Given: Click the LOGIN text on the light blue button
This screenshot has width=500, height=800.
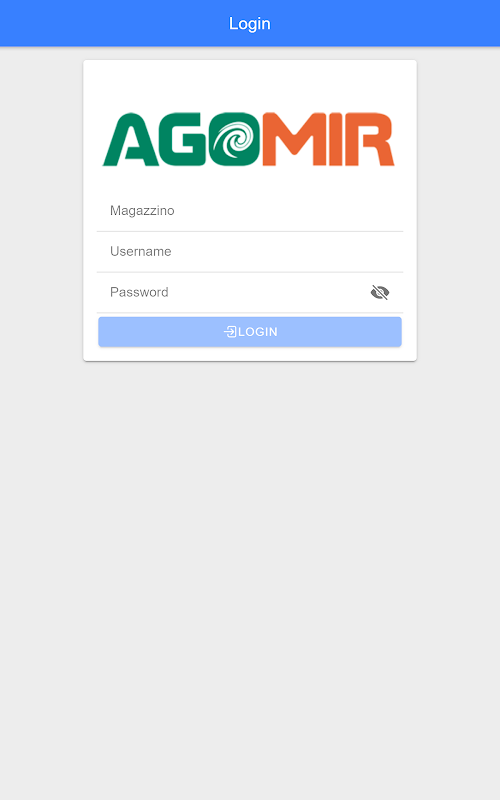Looking at the screenshot, I should [x=258, y=332].
